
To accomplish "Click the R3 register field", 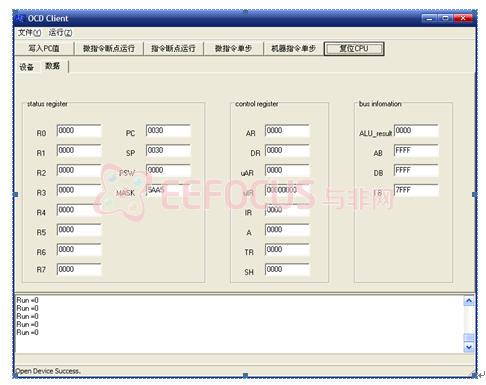I will click(79, 190).
